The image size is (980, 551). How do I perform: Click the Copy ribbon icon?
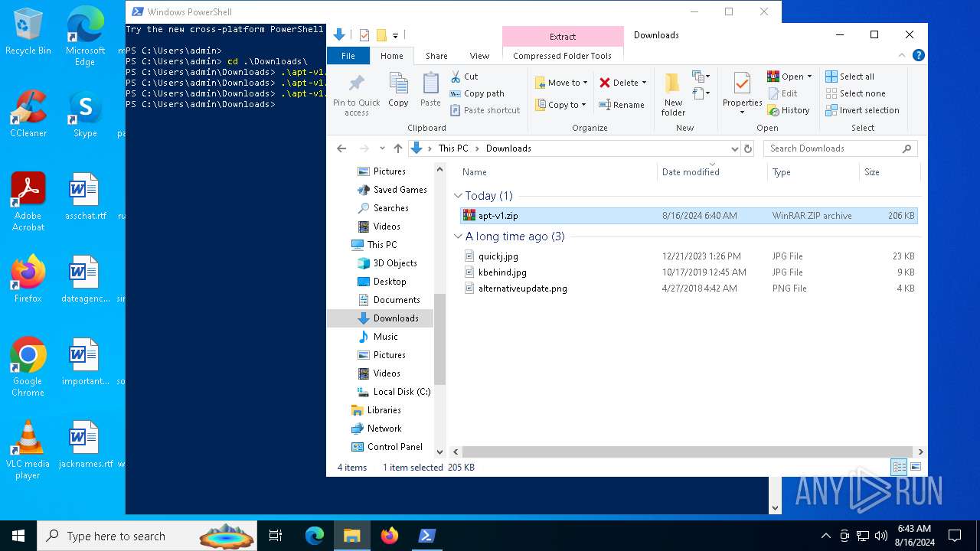[x=398, y=90]
